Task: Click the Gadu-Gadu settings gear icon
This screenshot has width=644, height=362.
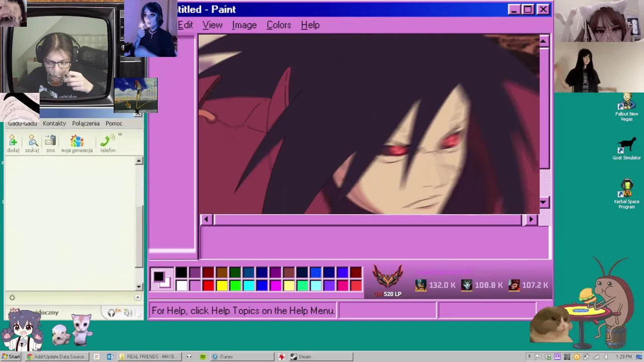Action: (x=12, y=298)
